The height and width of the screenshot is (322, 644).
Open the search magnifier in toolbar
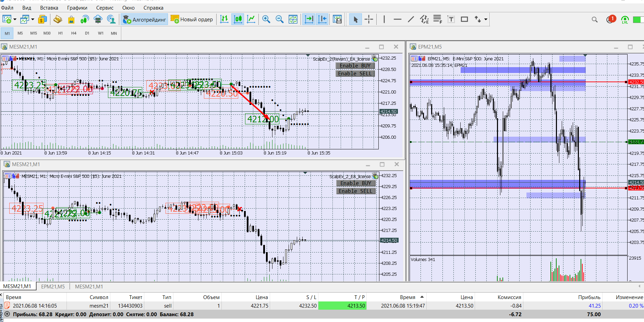pyautogui.click(x=595, y=20)
